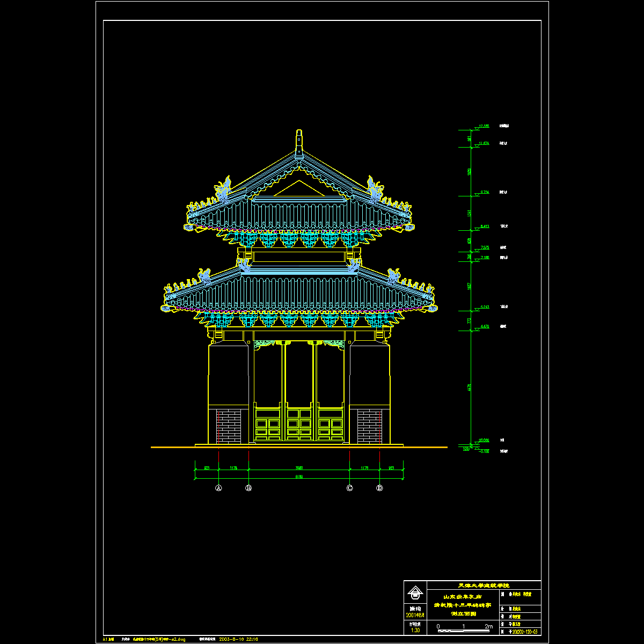Select the roof ridge finial spire at top
The height and width of the screenshot is (644, 644).
[x=299, y=142]
